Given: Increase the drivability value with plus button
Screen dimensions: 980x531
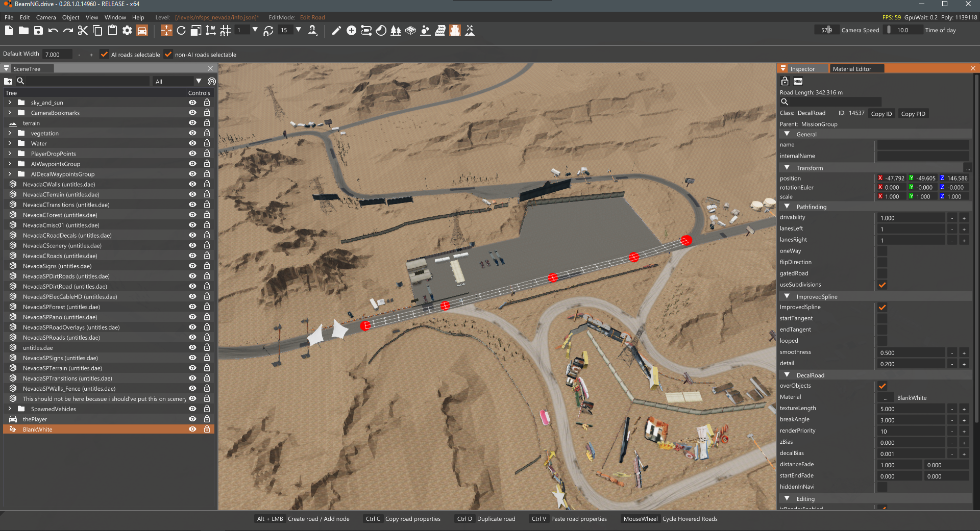Looking at the screenshot, I should click(x=964, y=218).
